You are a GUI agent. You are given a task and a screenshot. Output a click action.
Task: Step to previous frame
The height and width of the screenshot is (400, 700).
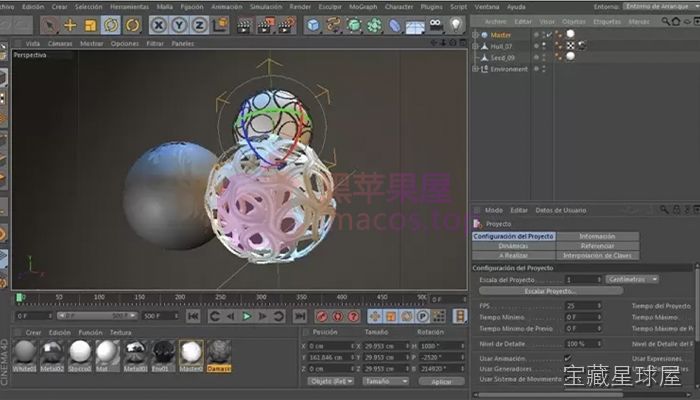(230, 316)
